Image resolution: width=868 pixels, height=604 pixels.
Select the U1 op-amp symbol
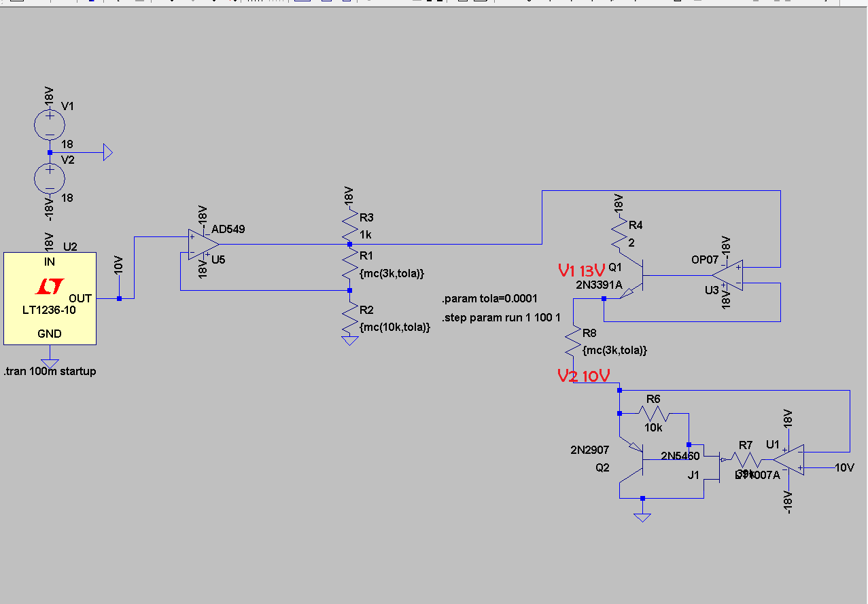789,460
